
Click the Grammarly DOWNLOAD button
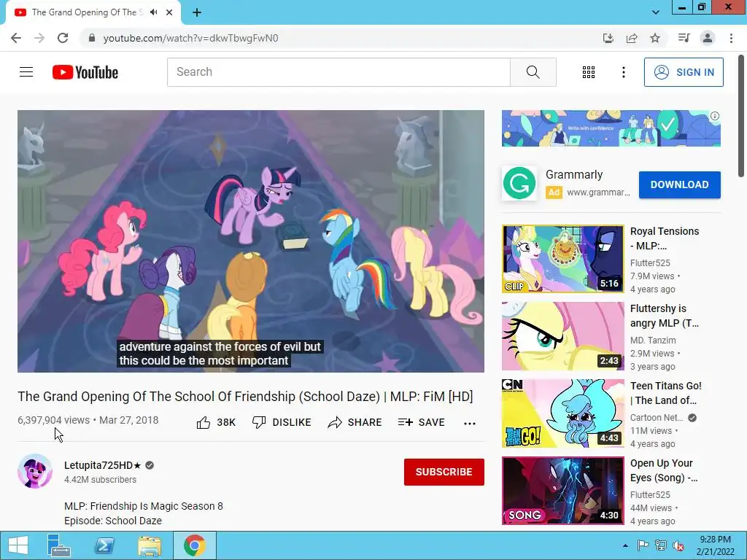pos(679,184)
